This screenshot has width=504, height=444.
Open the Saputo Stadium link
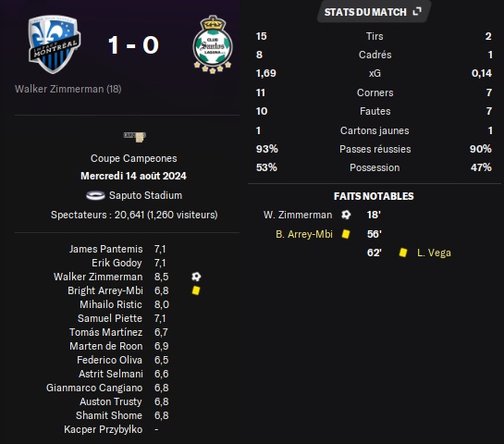(145, 195)
